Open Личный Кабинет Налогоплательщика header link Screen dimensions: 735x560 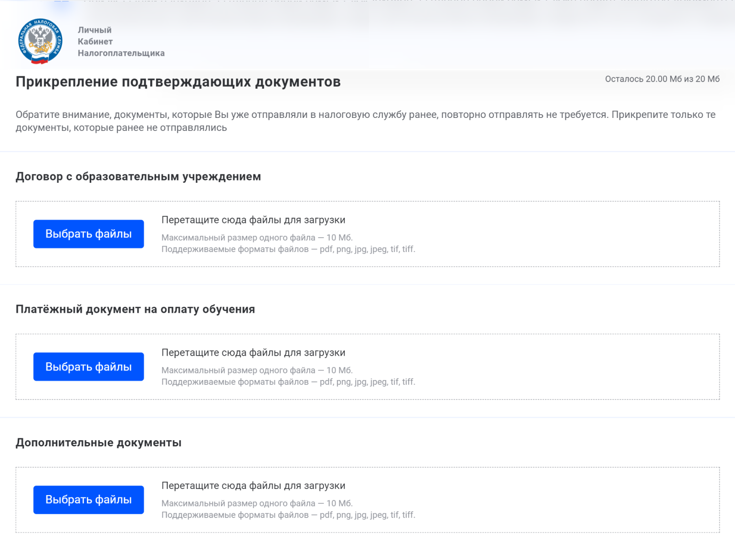pyautogui.click(x=121, y=42)
